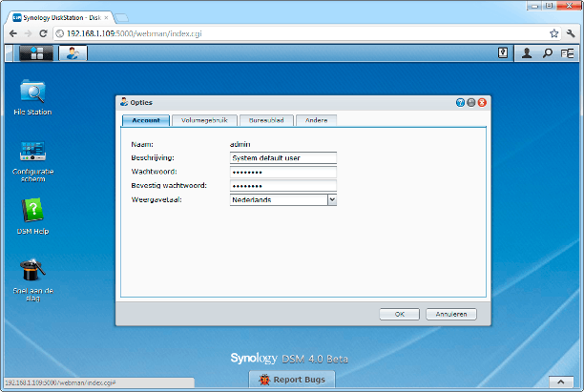The height and width of the screenshot is (392, 584).
Task: Select the Opties dialog title
Action: click(141, 102)
